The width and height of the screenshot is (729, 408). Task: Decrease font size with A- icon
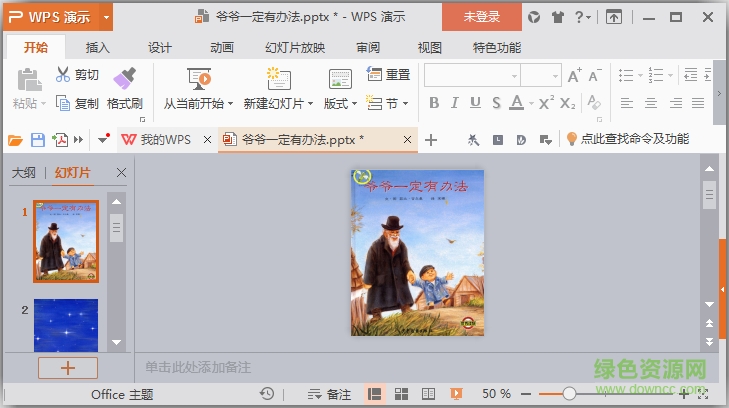point(595,76)
